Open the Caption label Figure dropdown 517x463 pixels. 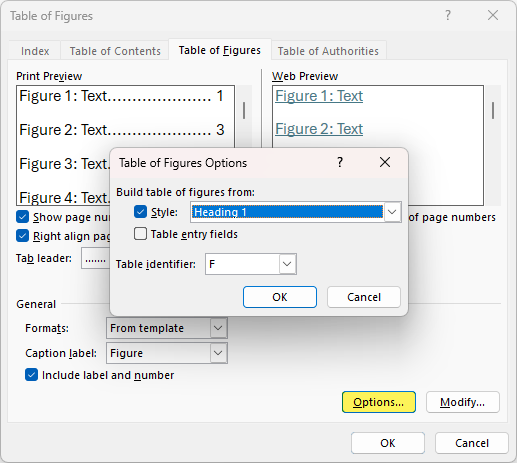point(218,353)
